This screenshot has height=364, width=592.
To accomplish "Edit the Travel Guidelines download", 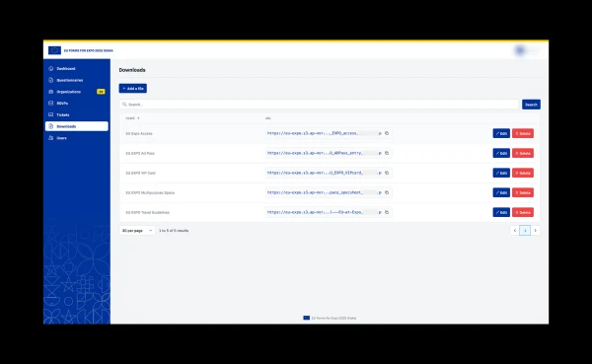I will (501, 212).
